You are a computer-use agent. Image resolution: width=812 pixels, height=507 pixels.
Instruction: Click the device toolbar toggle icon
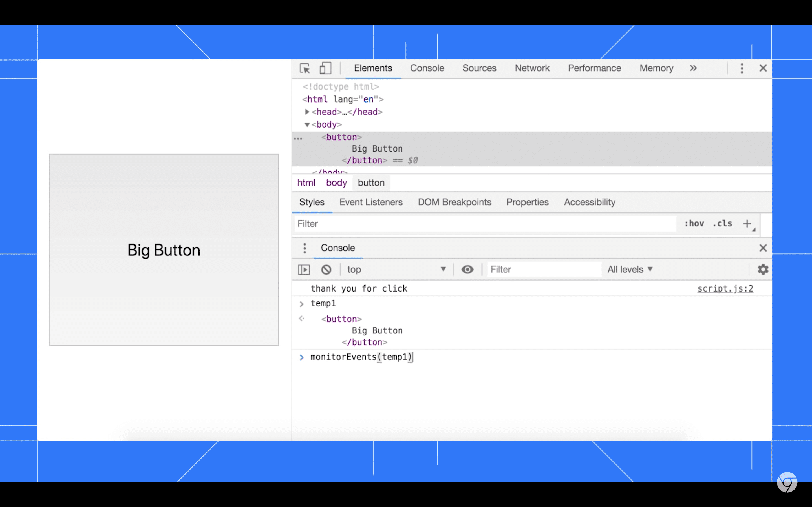point(325,68)
